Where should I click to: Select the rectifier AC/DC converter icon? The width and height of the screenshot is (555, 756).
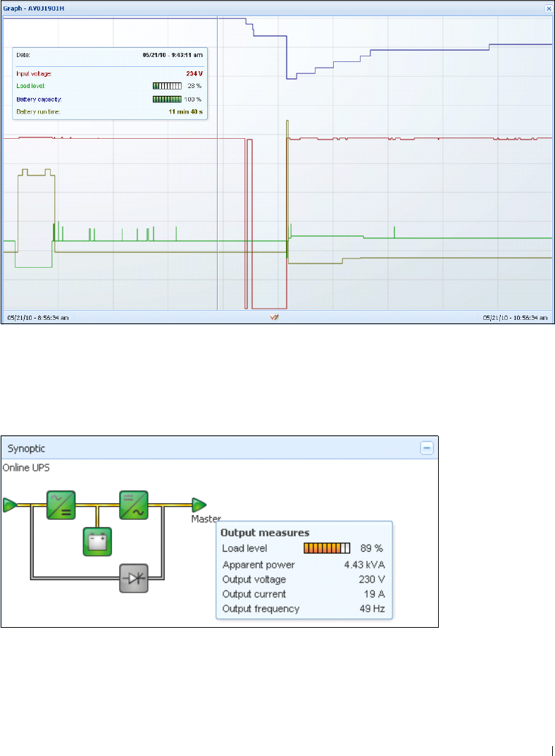tap(61, 504)
